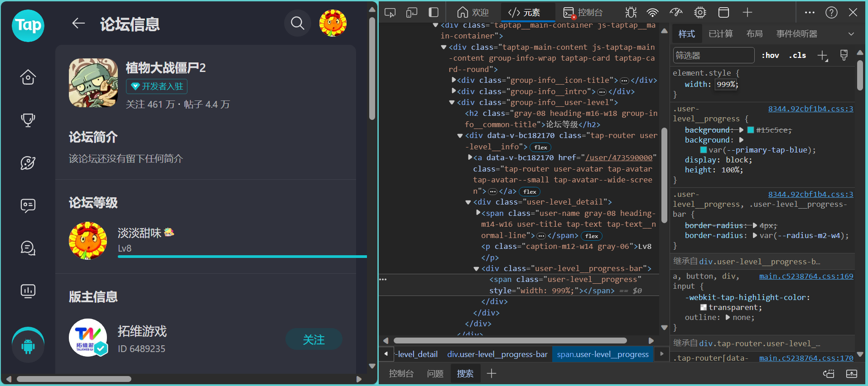The height and width of the screenshot is (386, 868).
Task: Collapse the user-level_detail div node
Action: tap(468, 202)
